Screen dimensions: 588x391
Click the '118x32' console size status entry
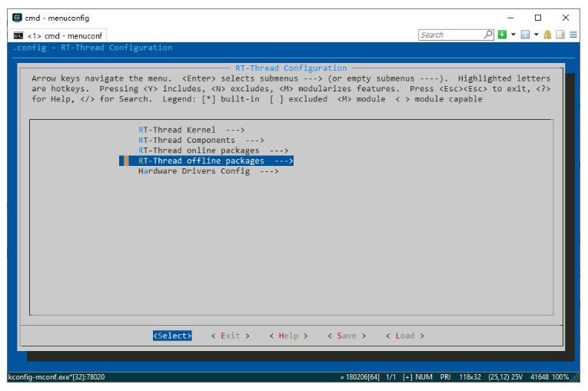point(470,376)
